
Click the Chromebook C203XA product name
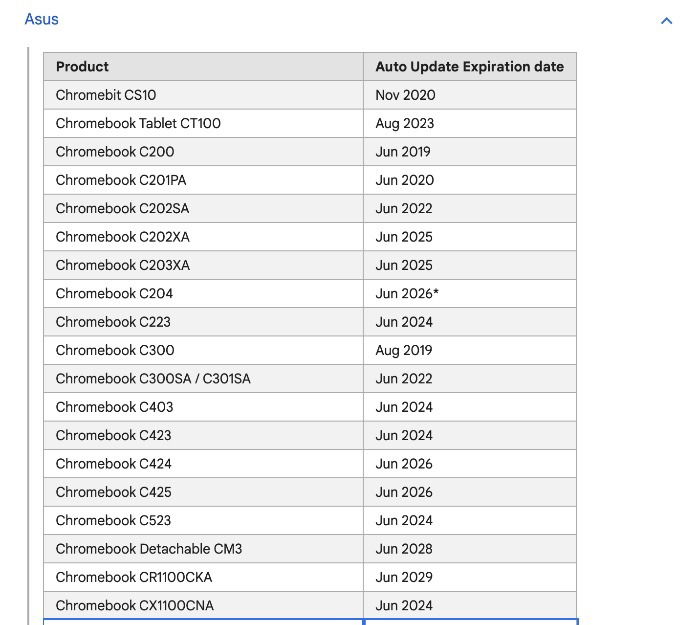click(122, 265)
